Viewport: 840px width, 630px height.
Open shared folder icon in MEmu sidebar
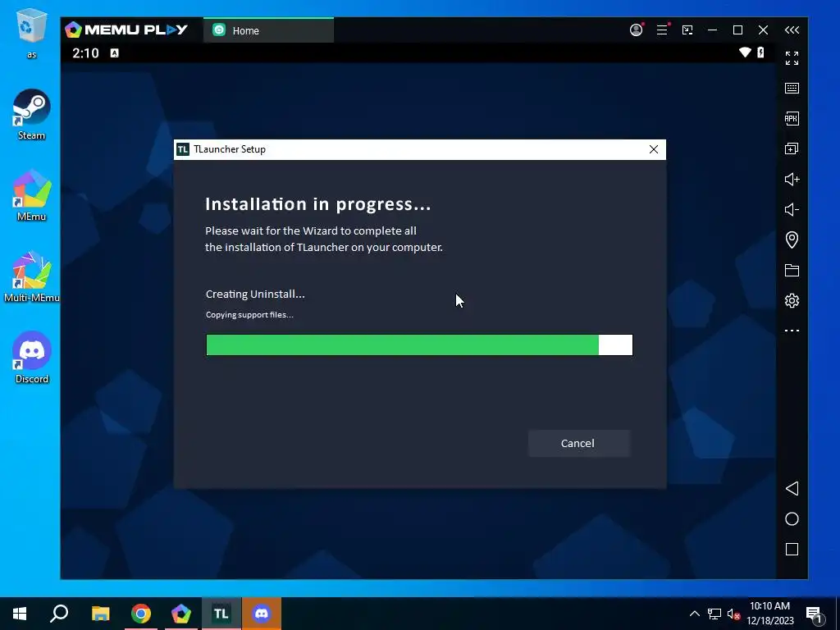[792, 270]
